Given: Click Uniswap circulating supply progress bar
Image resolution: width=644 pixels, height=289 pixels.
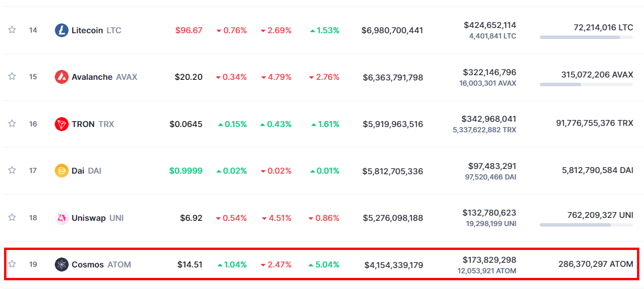Looking at the screenshot, I should pyautogui.click(x=586, y=224).
